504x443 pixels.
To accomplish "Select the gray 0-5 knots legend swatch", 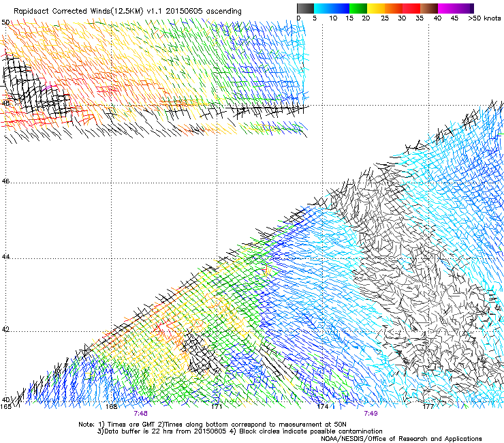I will click(305, 8).
